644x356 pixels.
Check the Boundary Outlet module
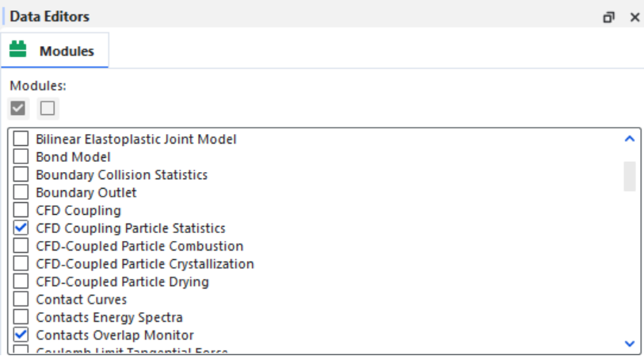21,193
